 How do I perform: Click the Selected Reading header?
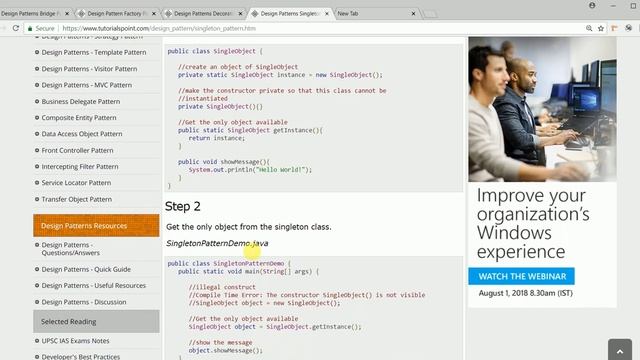(x=96, y=322)
